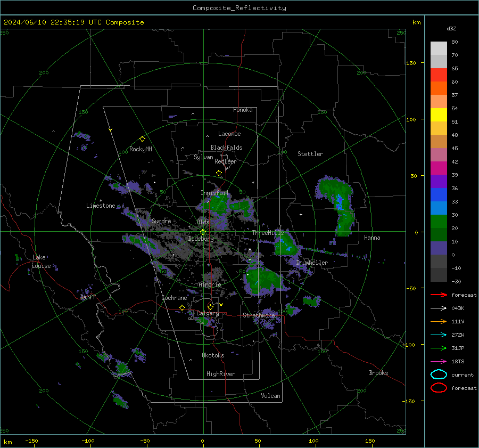
Task: Click the Blackfalds city label
Action: pos(226,148)
